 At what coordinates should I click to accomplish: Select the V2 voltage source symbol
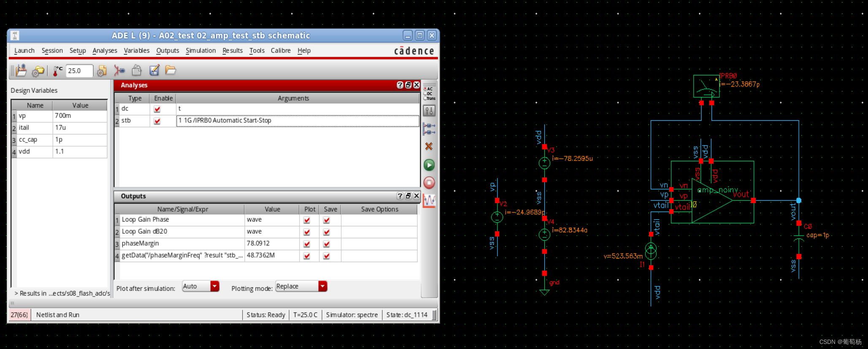pos(497,217)
